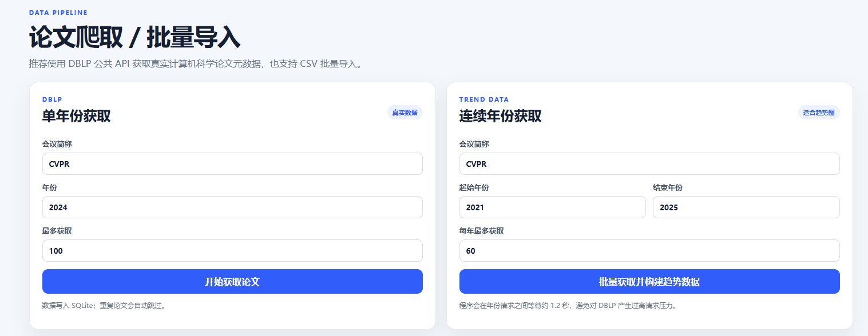
Task: Click the 程序会在年份请求之间等待 note text
Action: 569,306
